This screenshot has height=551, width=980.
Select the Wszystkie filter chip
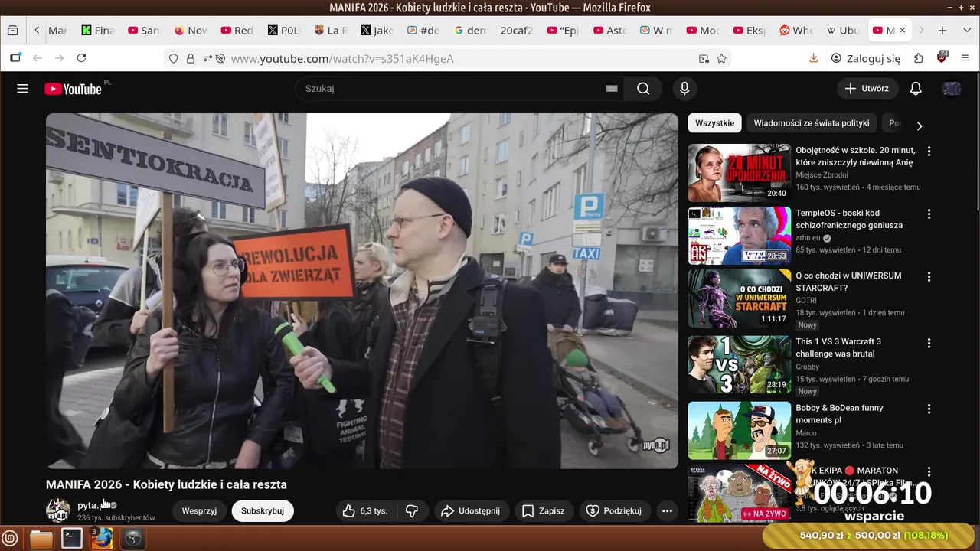[714, 123]
